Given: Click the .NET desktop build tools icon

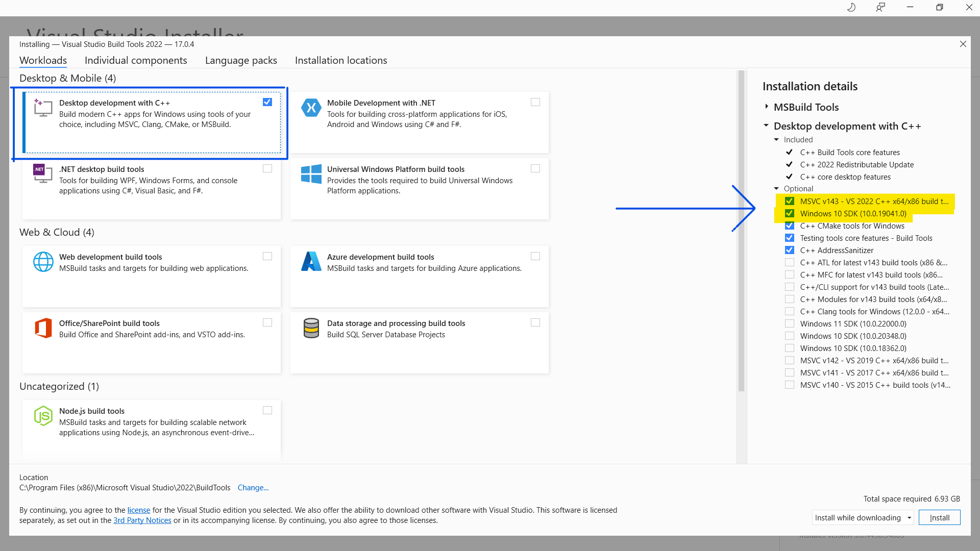Looking at the screenshot, I should click(43, 173).
